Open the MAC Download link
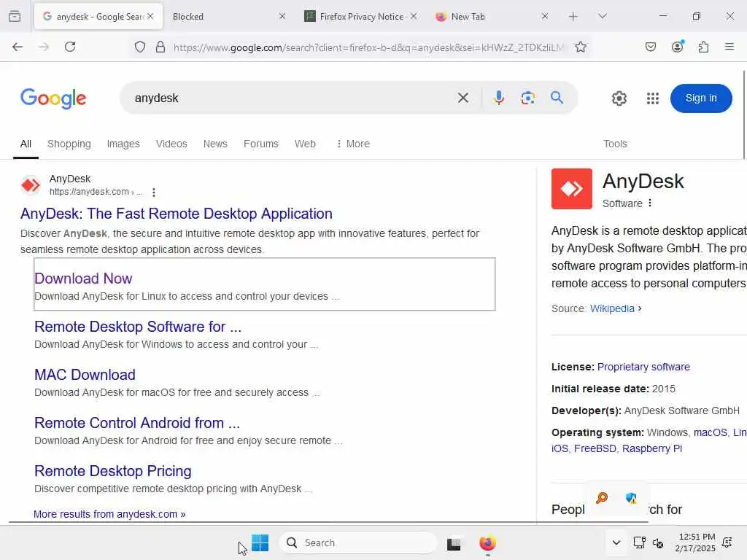 point(85,374)
